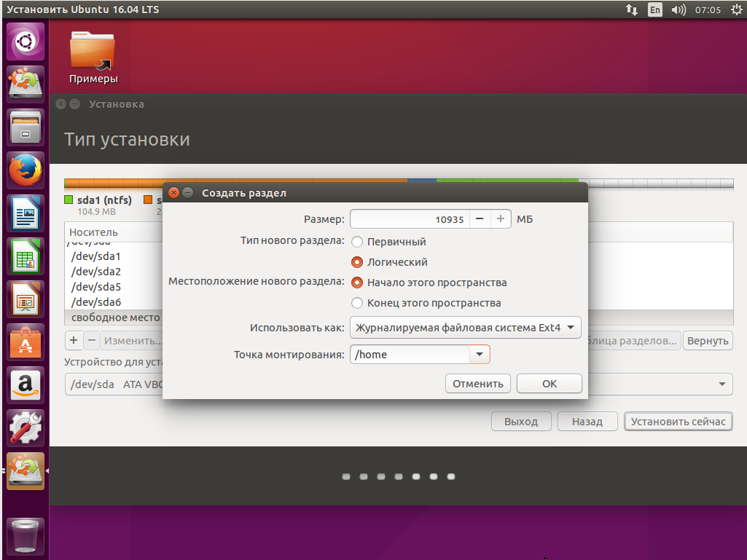Open the sound volume indicator

coord(678,9)
